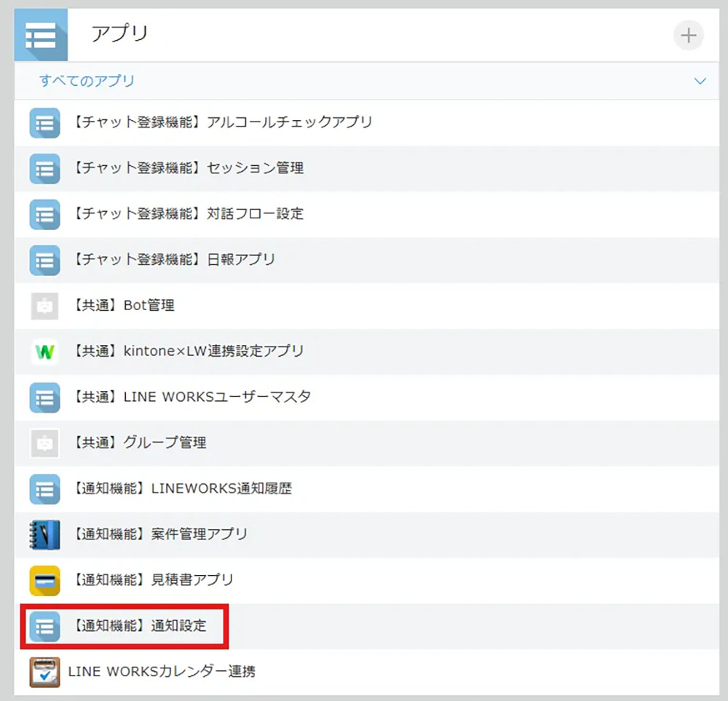Click icon beside 日報アプリ

pos(44,261)
